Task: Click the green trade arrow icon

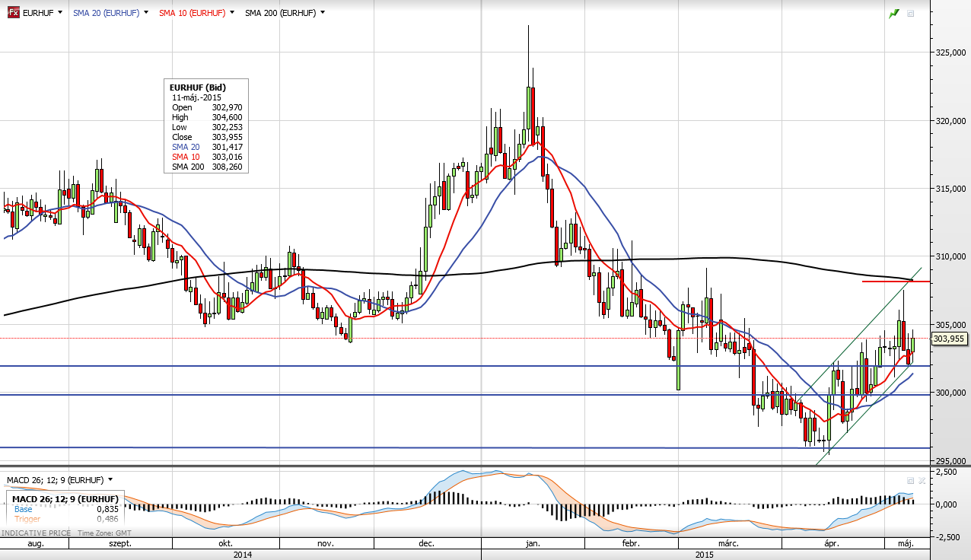Action: 894,14
